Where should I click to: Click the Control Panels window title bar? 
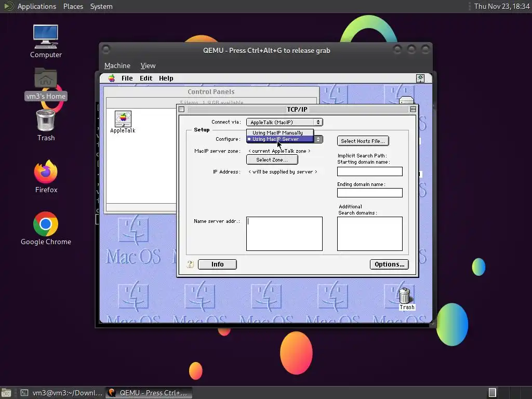coord(211,91)
